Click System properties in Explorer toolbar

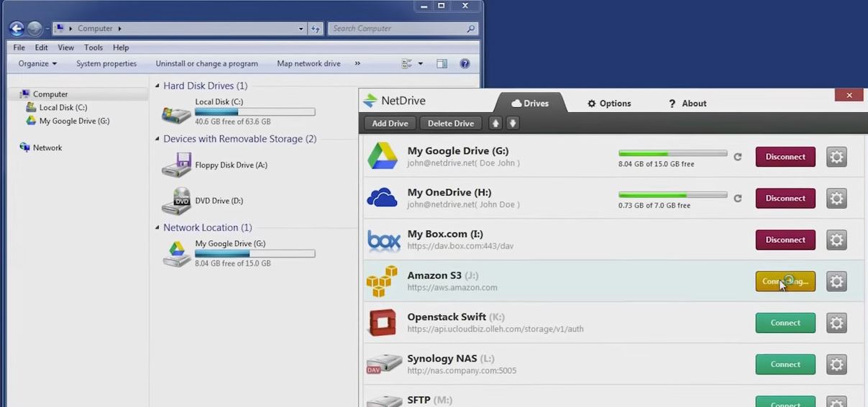(106, 63)
